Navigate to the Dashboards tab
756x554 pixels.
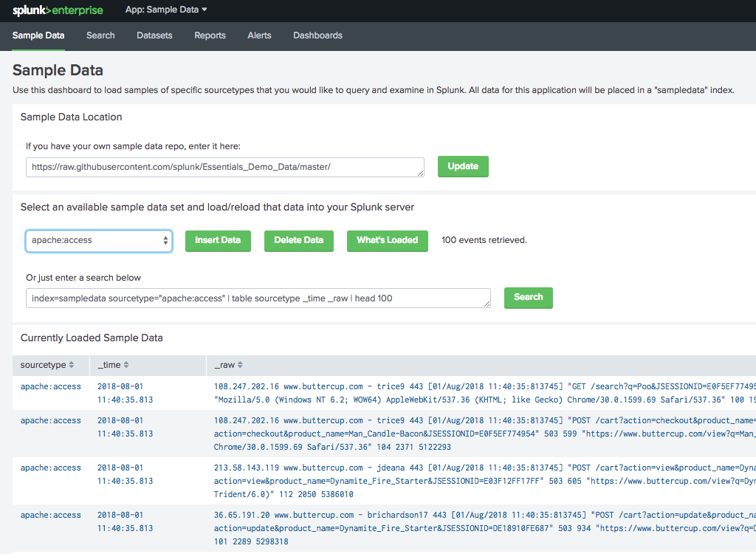tap(317, 35)
